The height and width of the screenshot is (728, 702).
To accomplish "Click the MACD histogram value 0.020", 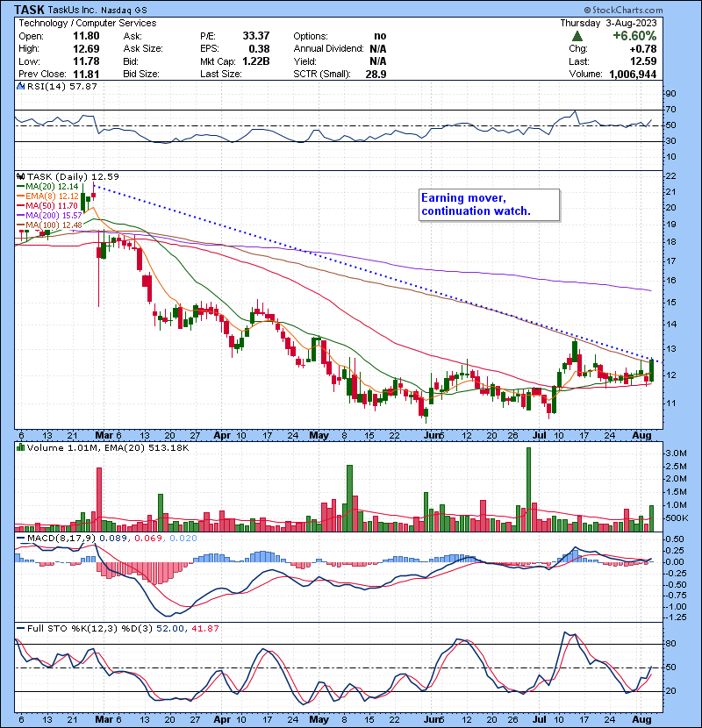I will pyautogui.click(x=183, y=539).
